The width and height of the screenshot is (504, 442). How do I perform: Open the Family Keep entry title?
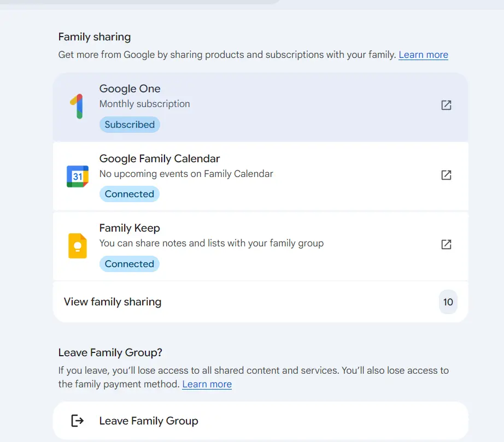click(129, 228)
